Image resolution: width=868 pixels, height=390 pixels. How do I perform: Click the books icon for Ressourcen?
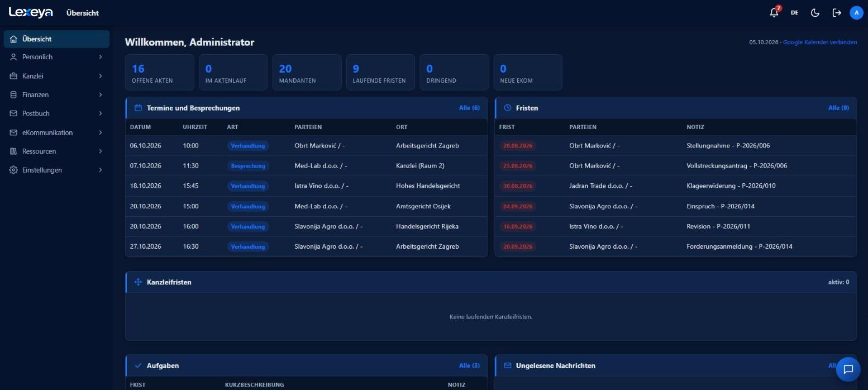[x=14, y=151]
